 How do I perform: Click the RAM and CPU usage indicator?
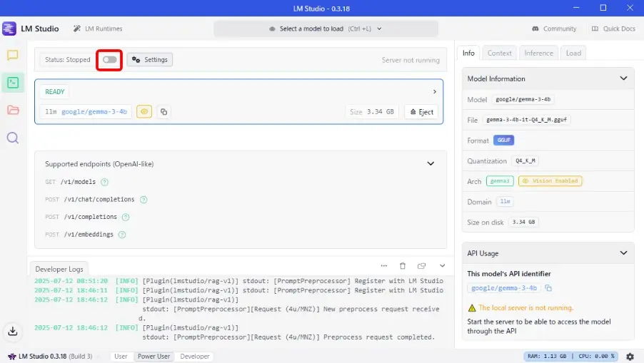[571, 357]
